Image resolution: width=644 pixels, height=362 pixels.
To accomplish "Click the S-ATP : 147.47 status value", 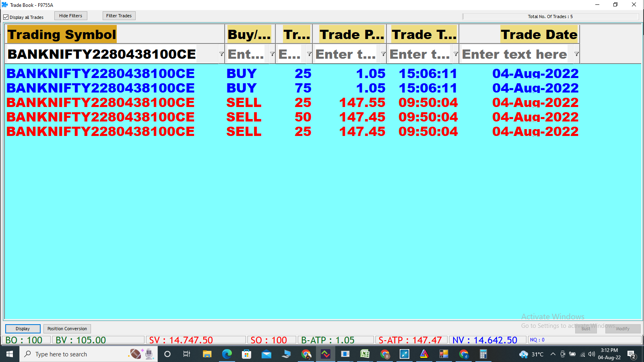I will [x=411, y=340].
